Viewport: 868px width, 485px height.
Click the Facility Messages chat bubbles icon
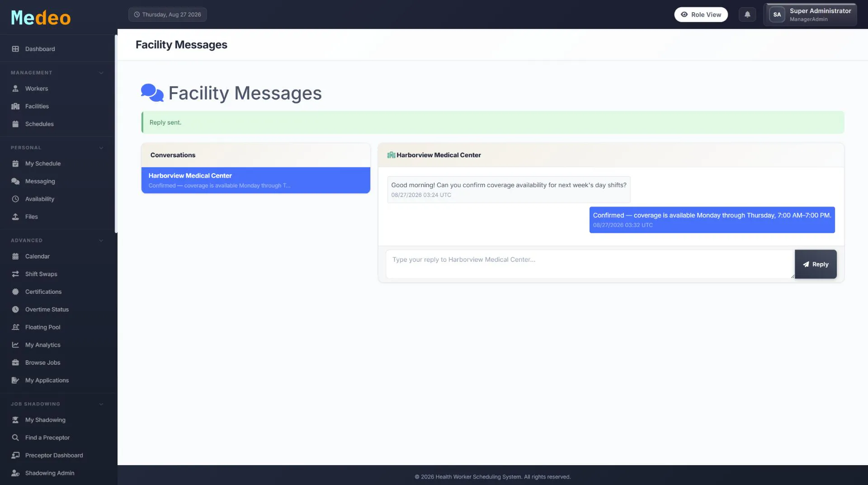coord(152,93)
